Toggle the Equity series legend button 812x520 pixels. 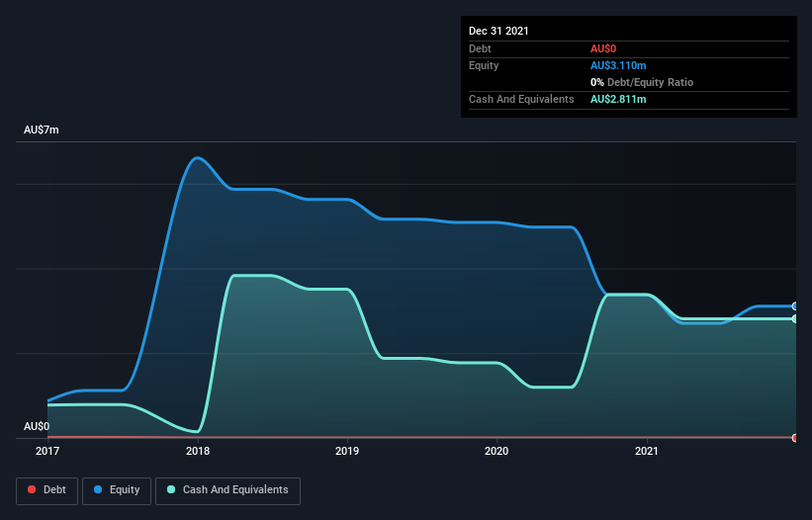click(117, 490)
